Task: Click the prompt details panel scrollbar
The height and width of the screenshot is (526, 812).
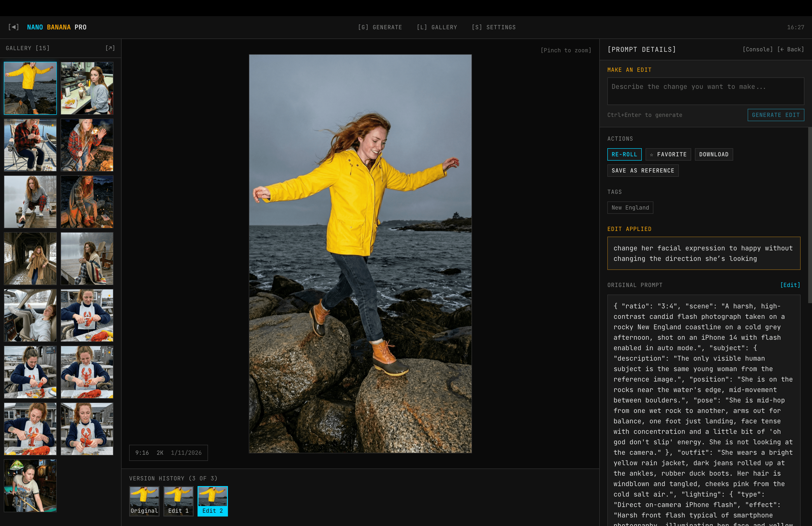Action: [810, 215]
